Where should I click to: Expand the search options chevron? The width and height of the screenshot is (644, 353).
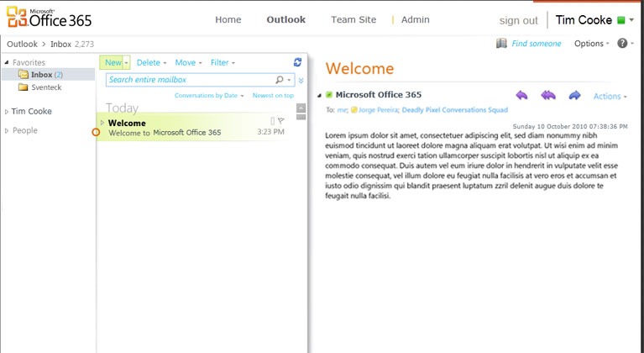pyautogui.click(x=301, y=81)
